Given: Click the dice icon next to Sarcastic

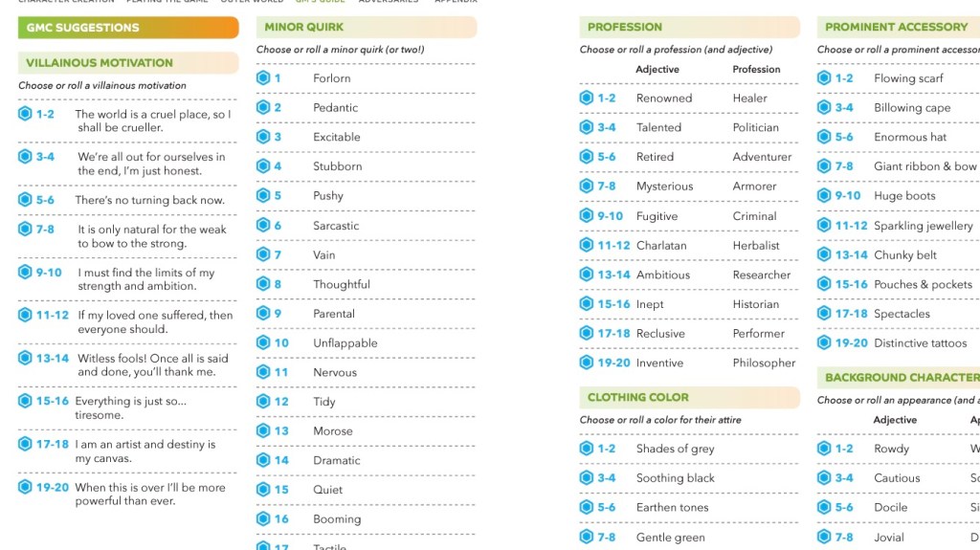Looking at the screenshot, I should click(263, 225).
